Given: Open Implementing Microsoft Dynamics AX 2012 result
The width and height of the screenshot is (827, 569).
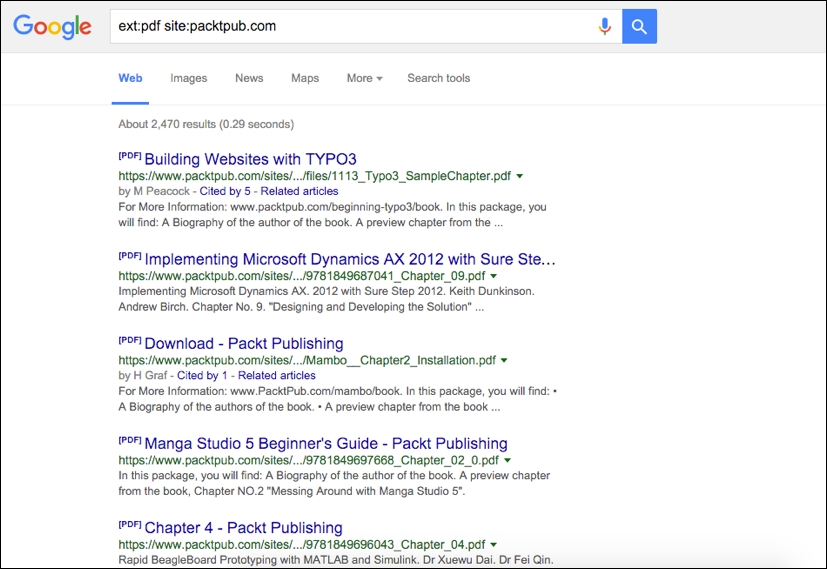Looking at the screenshot, I should [350, 259].
